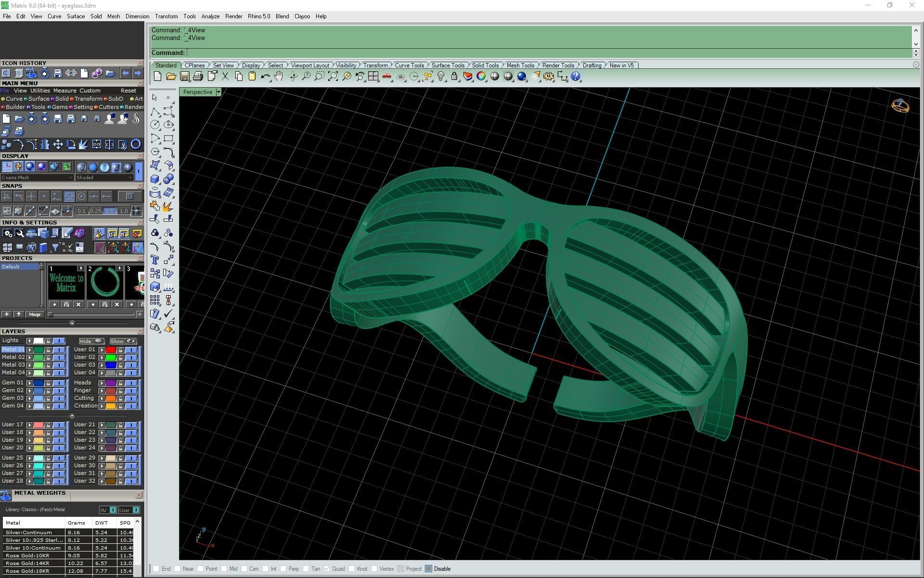Screen dimensions: 924x578
Task: Enable the Near osnap checkbox
Action: pos(178,569)
